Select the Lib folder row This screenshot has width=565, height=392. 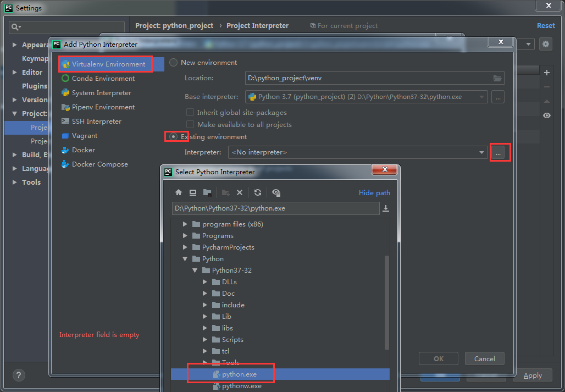[x=280, y=316]
